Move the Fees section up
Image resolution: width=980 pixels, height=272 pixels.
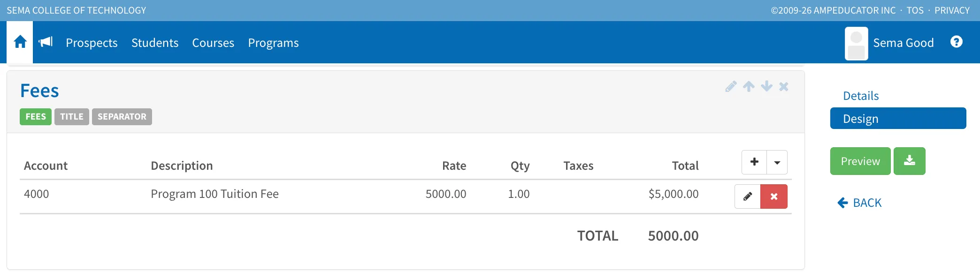click(749, 86)
